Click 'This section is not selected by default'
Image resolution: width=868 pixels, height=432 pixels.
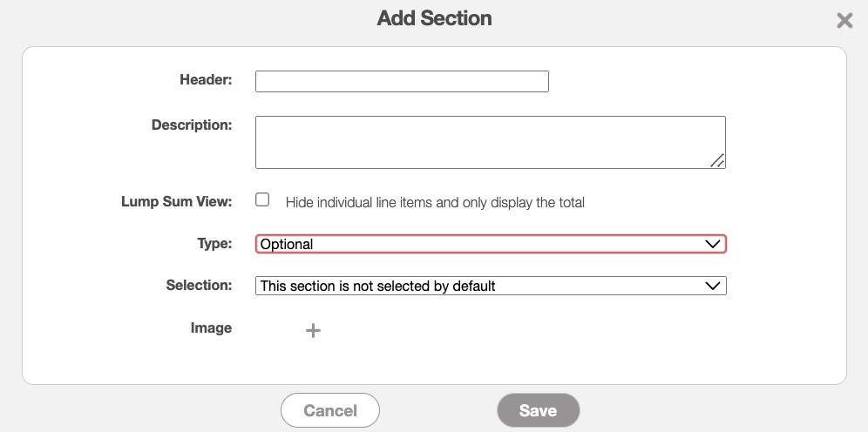(377, 286)
